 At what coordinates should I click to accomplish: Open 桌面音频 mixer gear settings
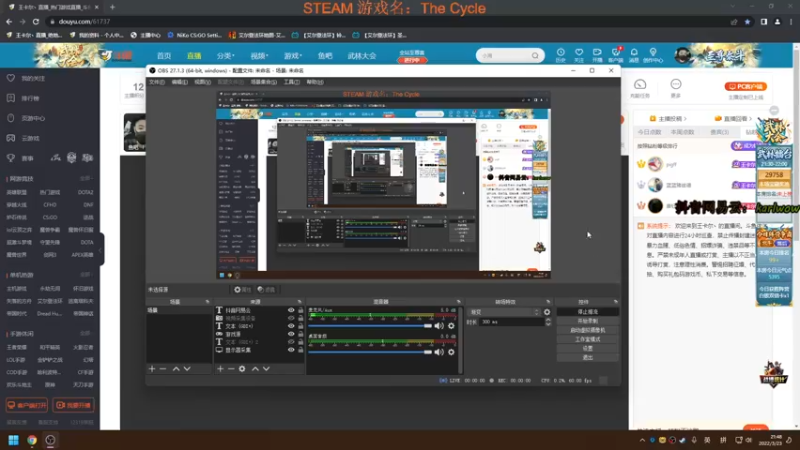click(x=451, y=352)
